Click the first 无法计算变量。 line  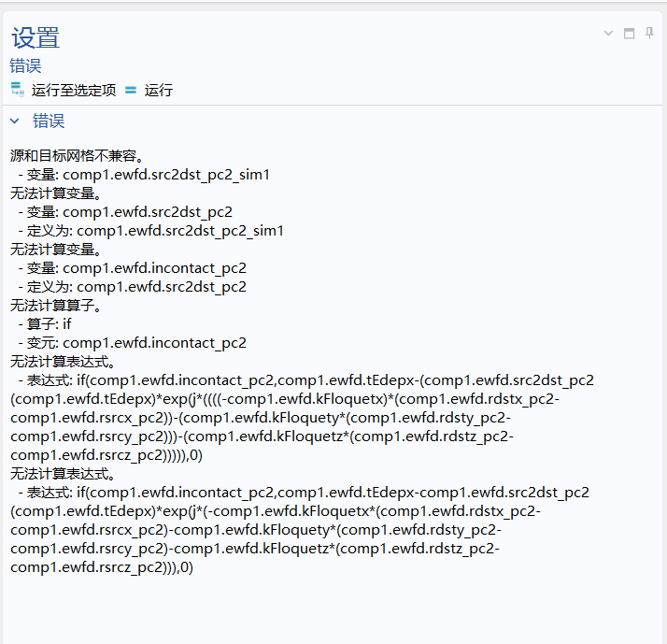point(56,193)
